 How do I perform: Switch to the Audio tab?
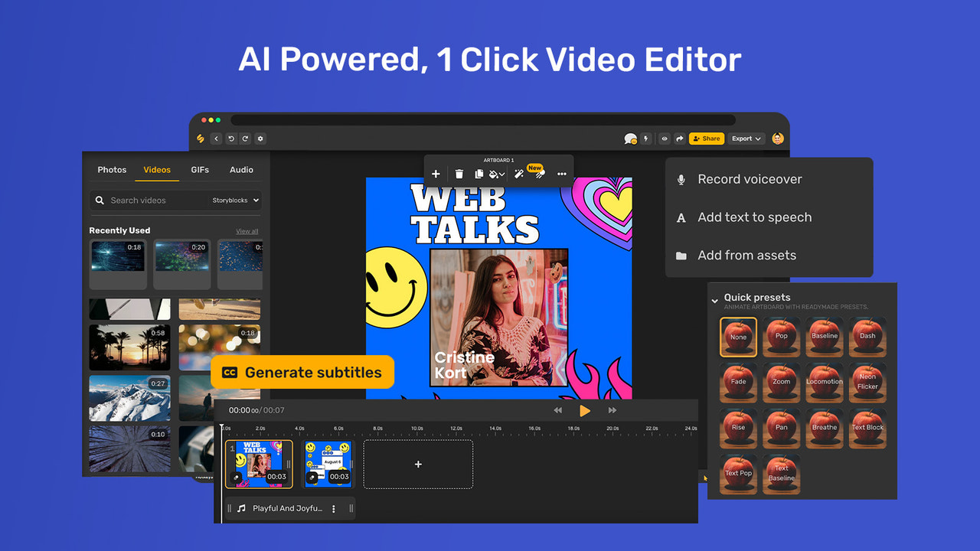pyautogui.click(x=241, y=170)
